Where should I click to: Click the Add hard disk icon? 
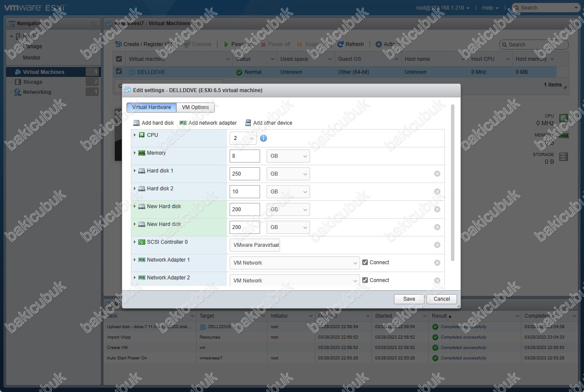[137, 123]
